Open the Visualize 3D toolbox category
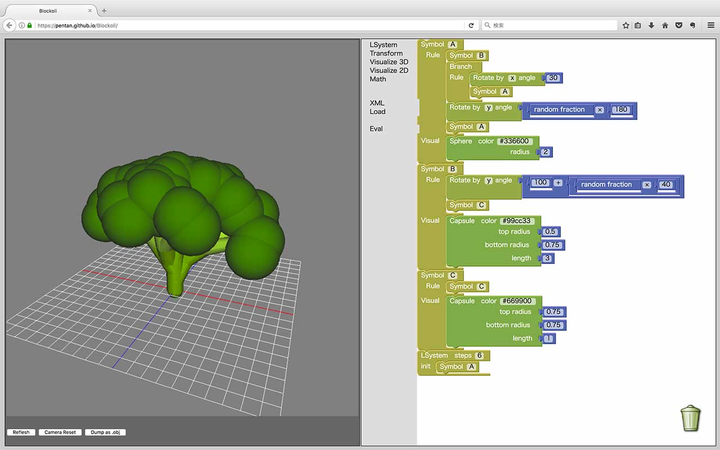Viewport: 720px width, 450px height. coord(389,62)
